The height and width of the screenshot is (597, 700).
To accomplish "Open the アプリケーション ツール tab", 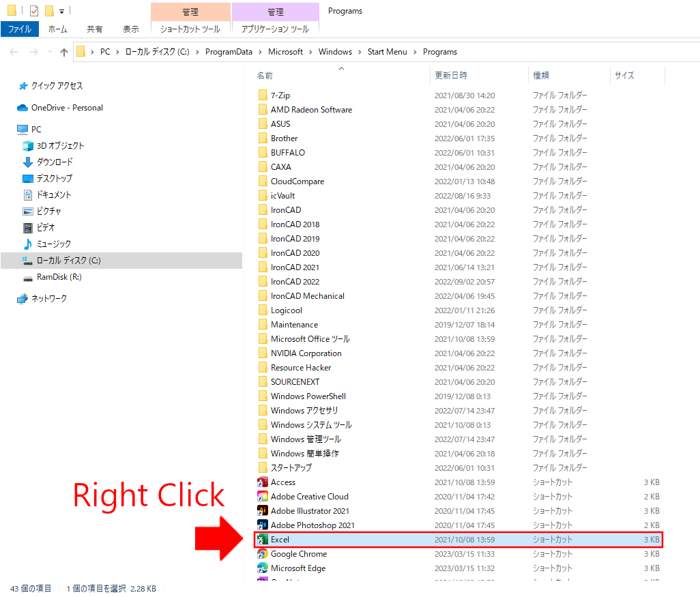I will coord(275,29).
